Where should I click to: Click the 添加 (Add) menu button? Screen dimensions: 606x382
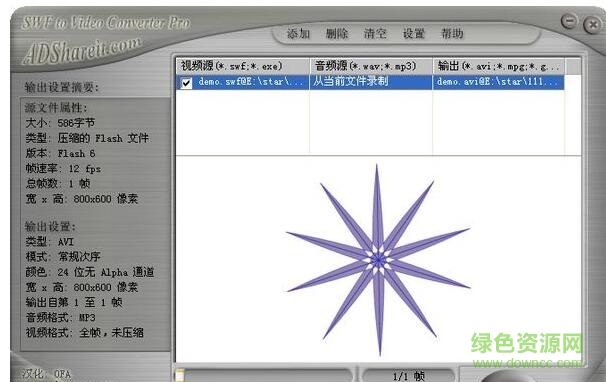298,34
